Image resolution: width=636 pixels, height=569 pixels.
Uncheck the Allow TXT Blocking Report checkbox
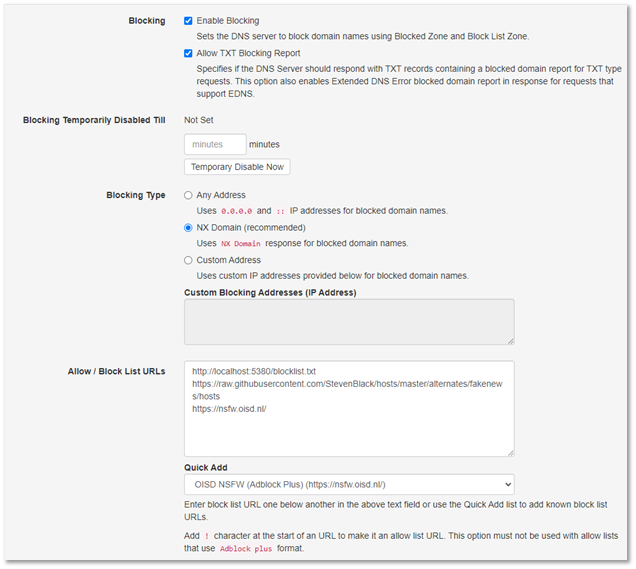click(x=189, y=53)
